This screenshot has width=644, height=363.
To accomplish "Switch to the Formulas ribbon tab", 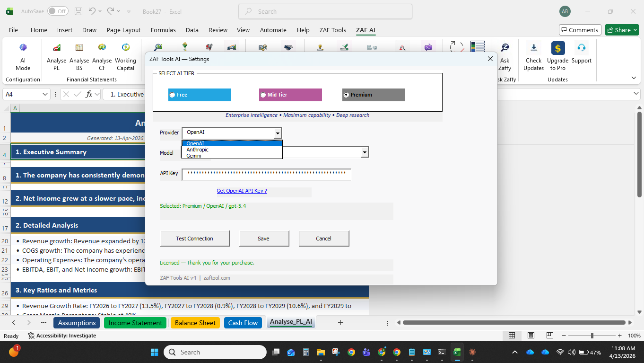I will click(163, 30).
